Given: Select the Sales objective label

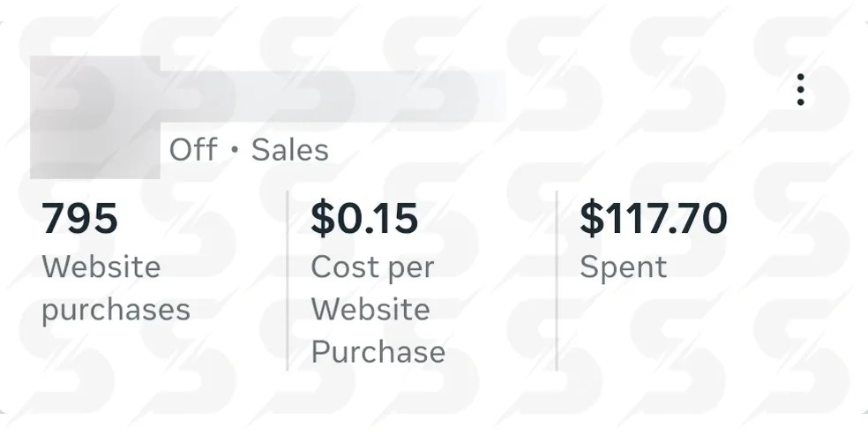Looking at the screenshot, I should pos(290,150).
